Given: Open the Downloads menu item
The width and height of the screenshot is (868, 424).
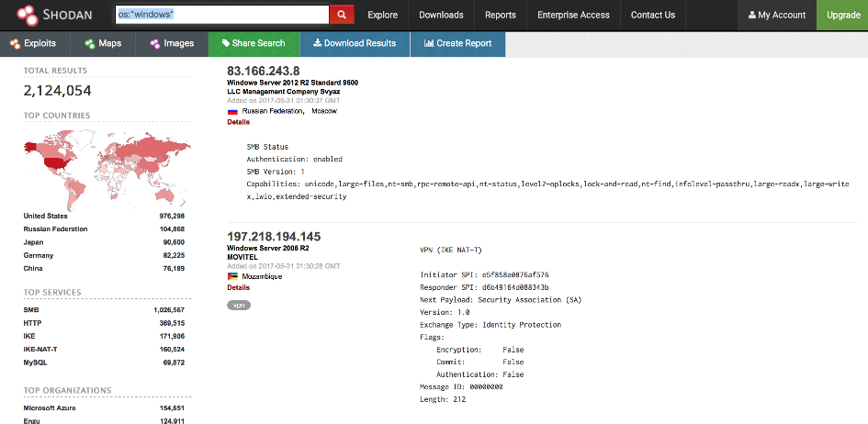Looking at the screenshot, I should point(441,15).
